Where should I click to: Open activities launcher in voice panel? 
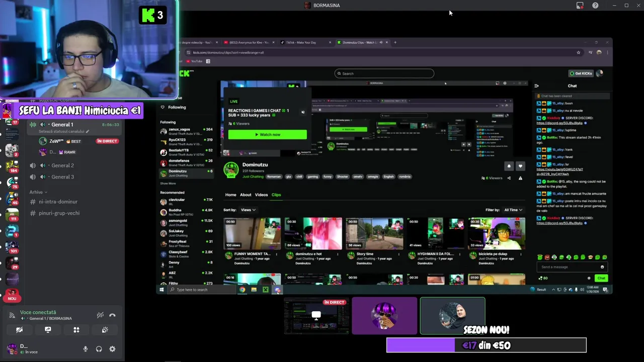(x=76, y=330)
